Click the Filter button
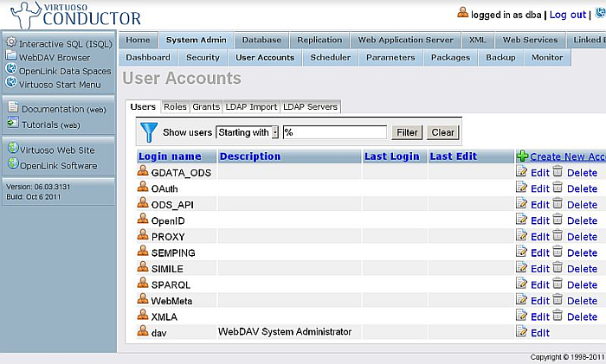Image resolution: width=606 pixels, height=364 pixels. 407,133
